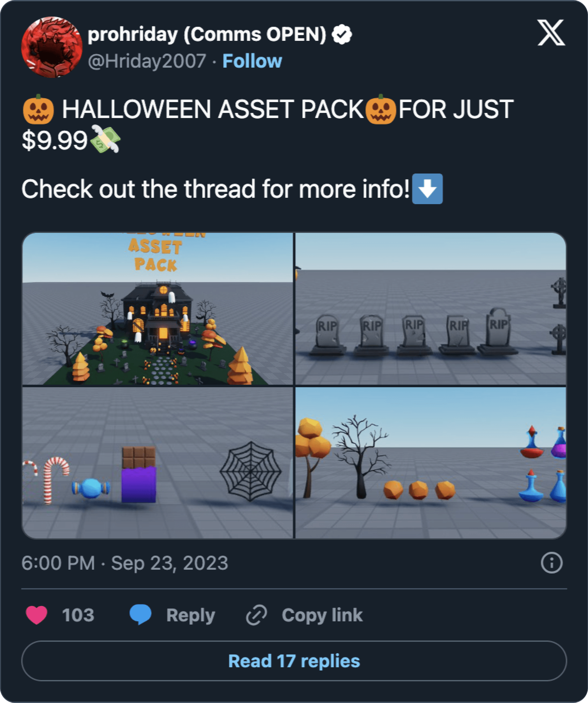Open the @Hriday2007 handle

tap(147, 61)
